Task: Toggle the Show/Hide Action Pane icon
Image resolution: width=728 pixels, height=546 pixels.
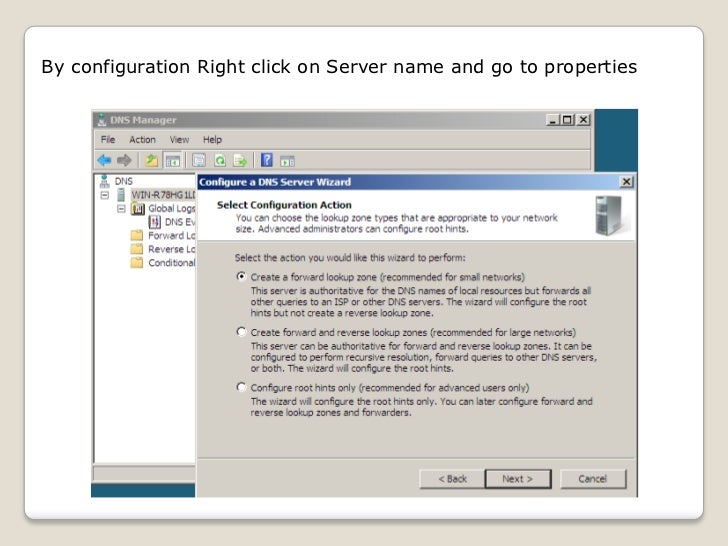Action: 287,162
